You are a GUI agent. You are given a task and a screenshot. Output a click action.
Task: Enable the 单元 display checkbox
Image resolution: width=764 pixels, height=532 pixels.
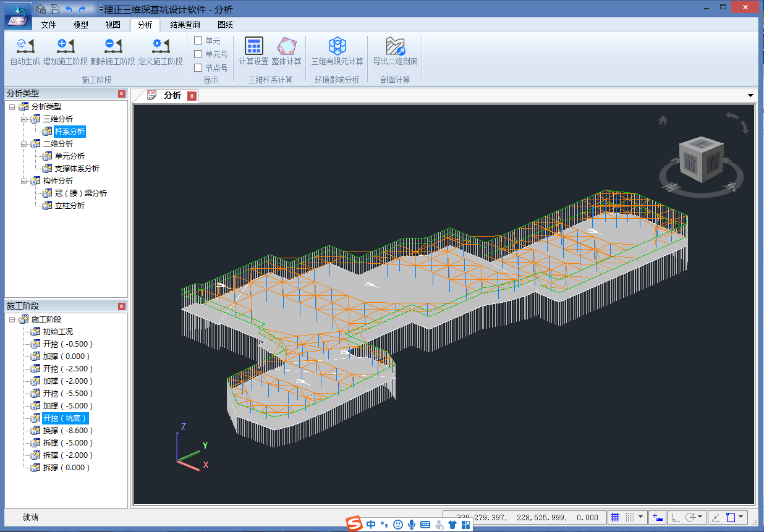(198, 41)
